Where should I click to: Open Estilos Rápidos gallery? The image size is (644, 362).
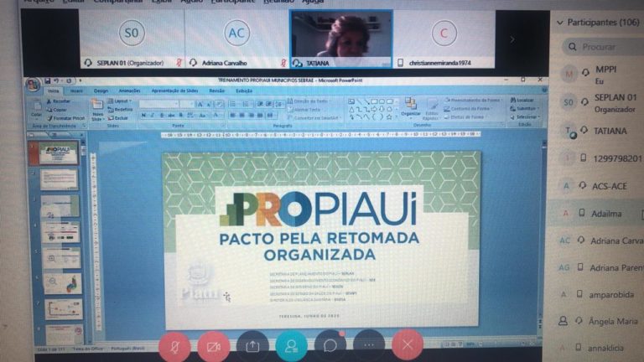pyautogui.click(x=431, y=109)
